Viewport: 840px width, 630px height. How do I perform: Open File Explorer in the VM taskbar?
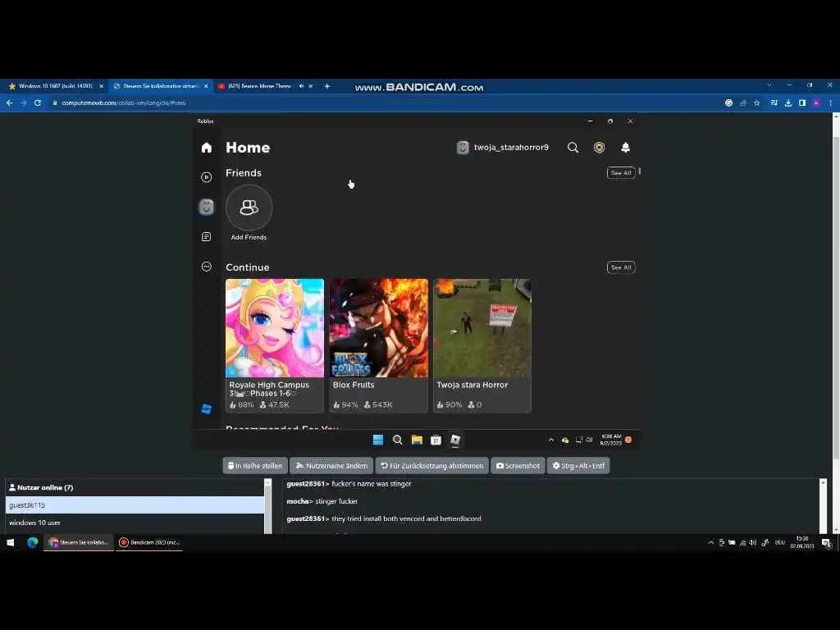[x=417, y=440]
